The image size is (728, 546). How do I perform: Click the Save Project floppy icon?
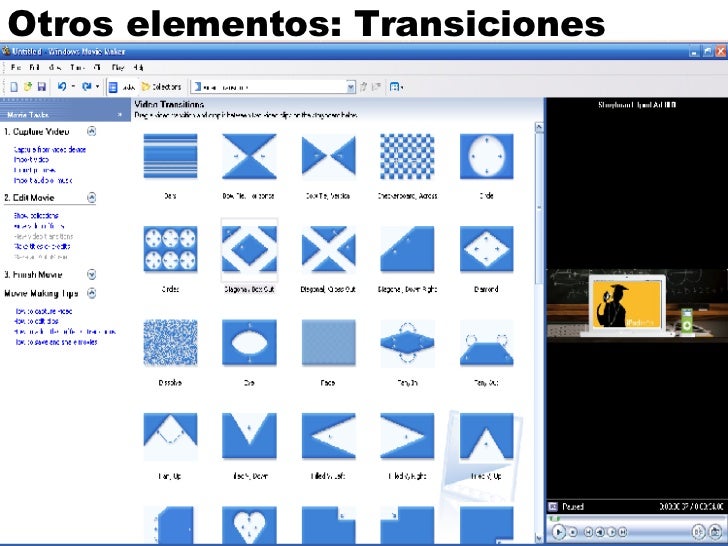41,87
